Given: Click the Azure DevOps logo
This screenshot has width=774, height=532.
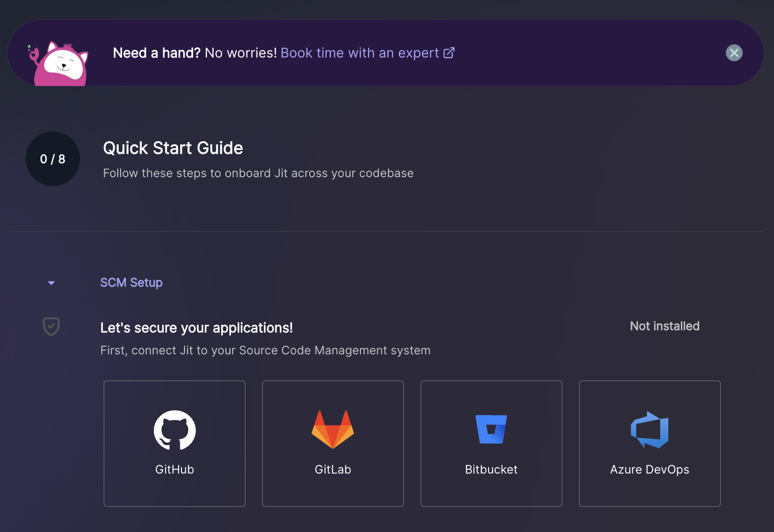Looking at the screenshot, I should (650, 430).
